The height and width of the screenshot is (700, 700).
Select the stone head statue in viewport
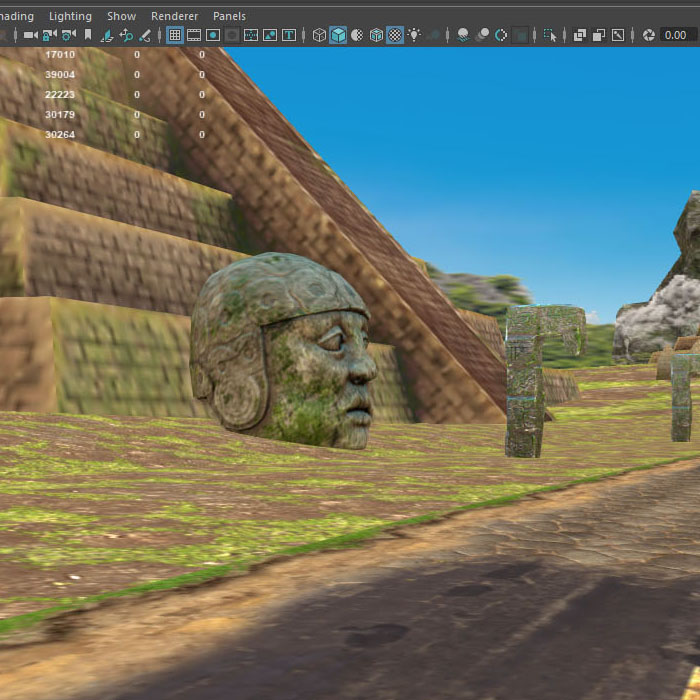pyautogui.click(x=285, y=350)
